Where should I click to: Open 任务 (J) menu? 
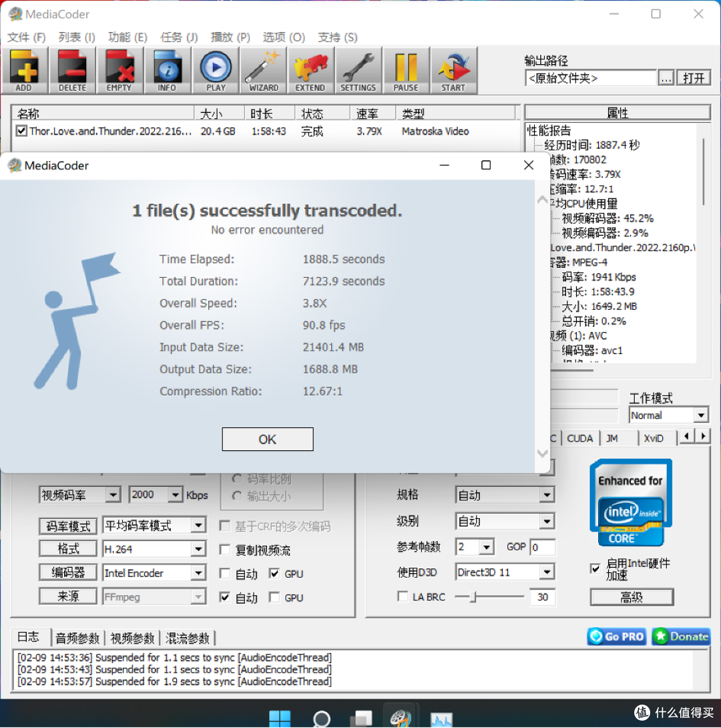pyautogui.click(x=179, y=37)
